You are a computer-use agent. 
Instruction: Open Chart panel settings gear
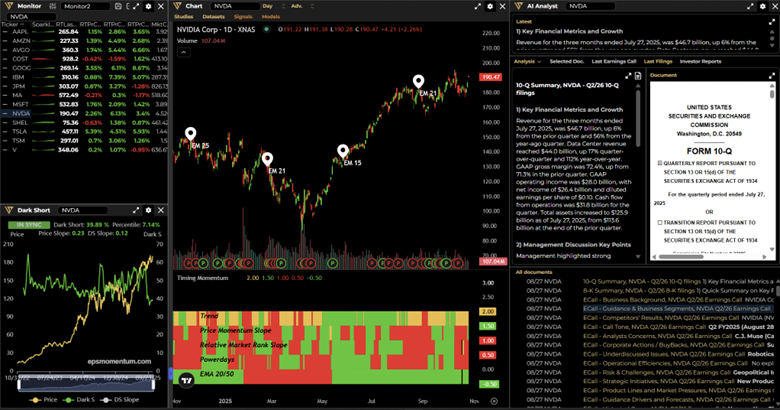point(490,6)
